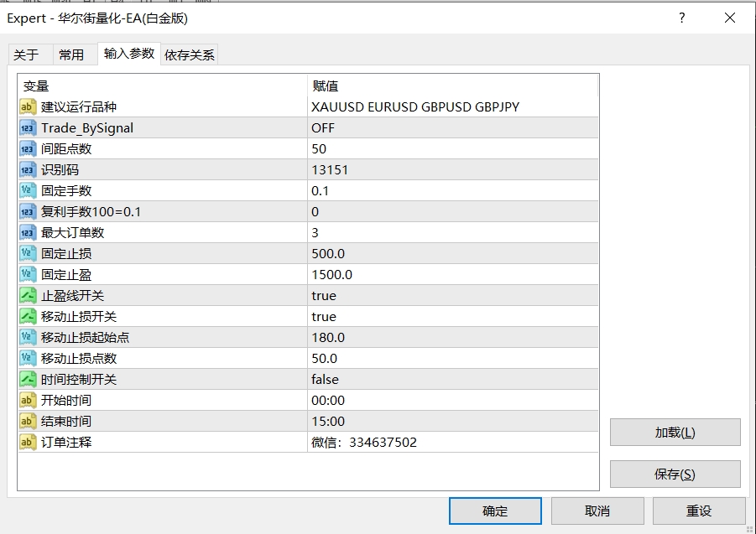Click the boolean icon next to 时间控制开关
Screen dimensions: 756x534
pos(28,379)
